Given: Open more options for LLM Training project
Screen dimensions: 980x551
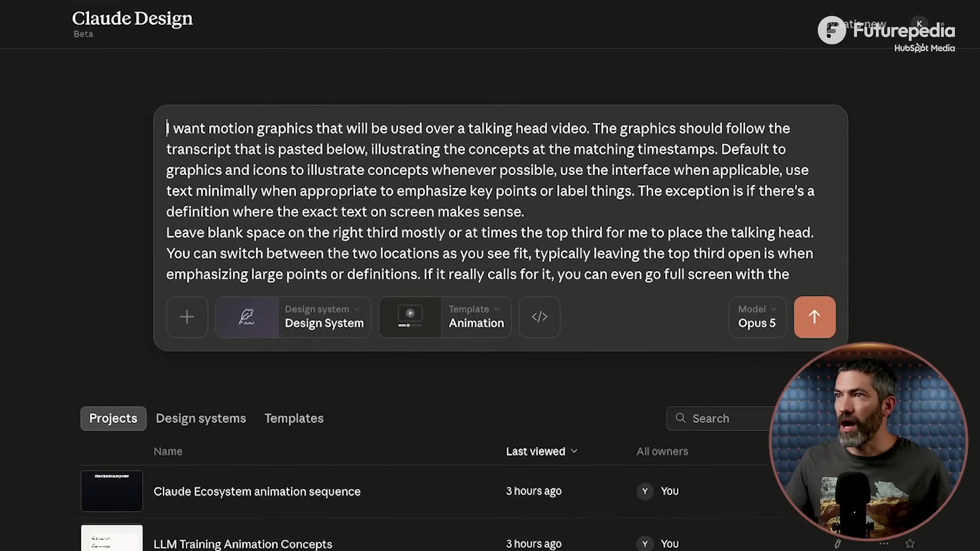Looking at the screenshot, I should click(884, 544).
